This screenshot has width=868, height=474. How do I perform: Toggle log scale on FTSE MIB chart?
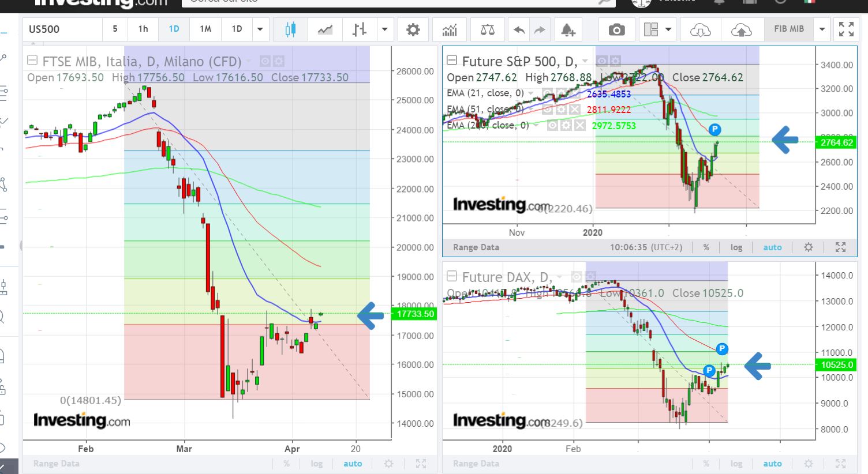(317, 464)
